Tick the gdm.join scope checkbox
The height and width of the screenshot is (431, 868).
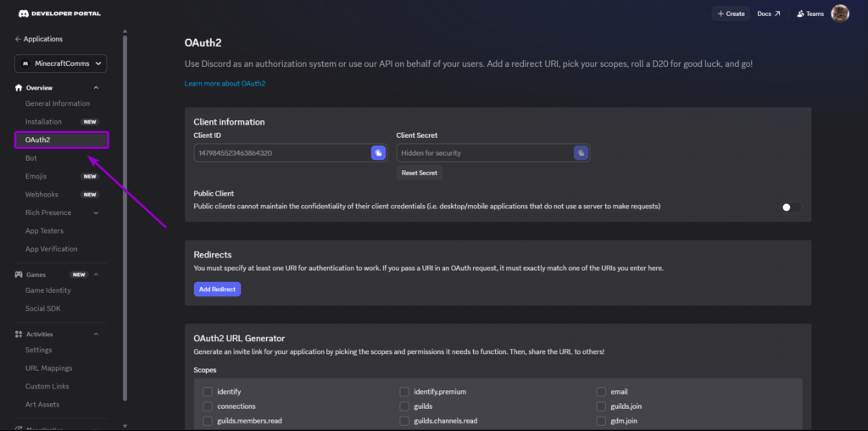[601, 421]
